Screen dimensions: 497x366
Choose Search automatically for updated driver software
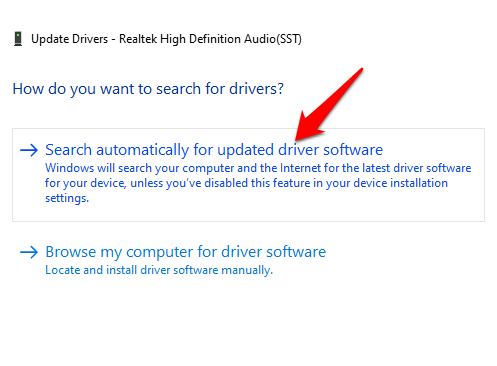pos(248,175)
